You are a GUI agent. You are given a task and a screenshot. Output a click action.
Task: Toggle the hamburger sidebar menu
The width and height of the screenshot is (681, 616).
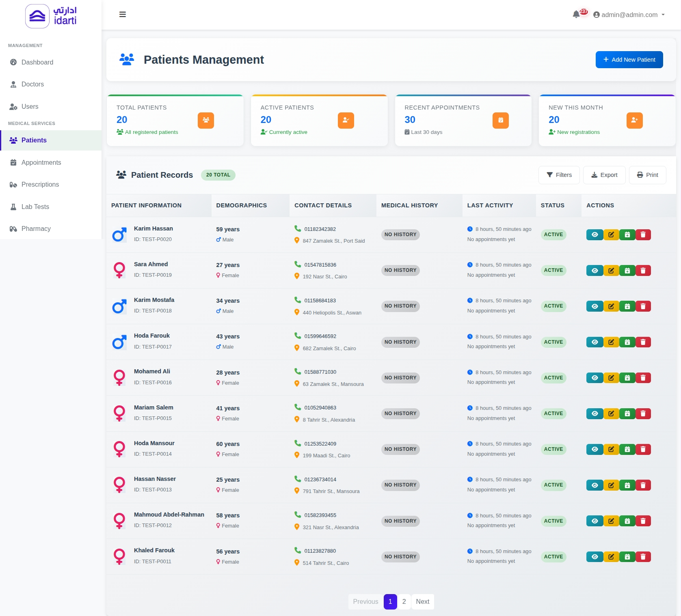[122, 15]
